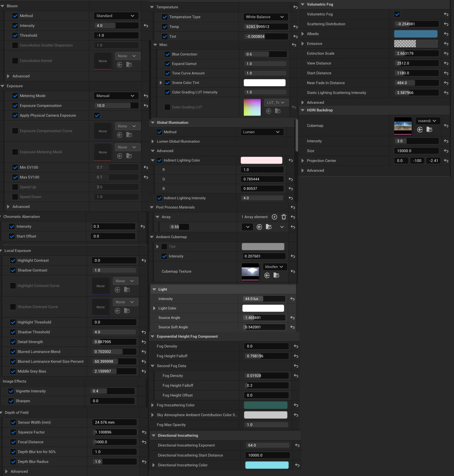The width and height of the screenshot is (454, 476).
Task: Toggle Indirect Lighting Intensity override
Action: 159,198
